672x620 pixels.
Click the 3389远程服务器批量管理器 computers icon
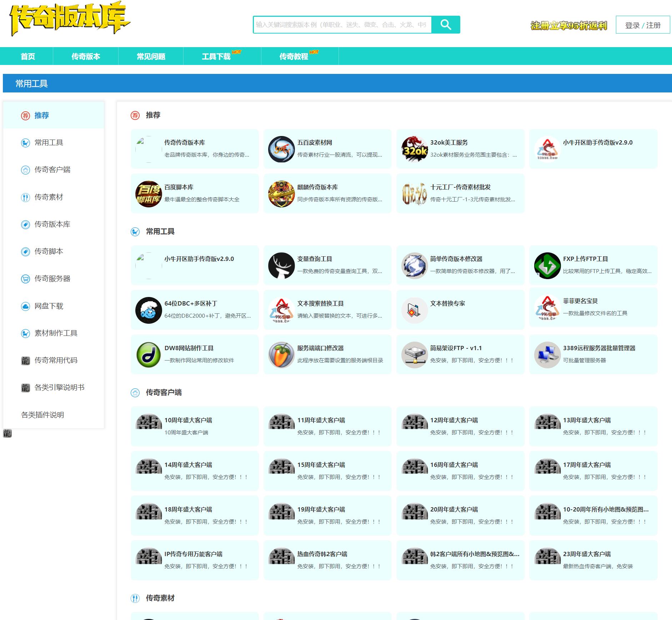[547, 355]
